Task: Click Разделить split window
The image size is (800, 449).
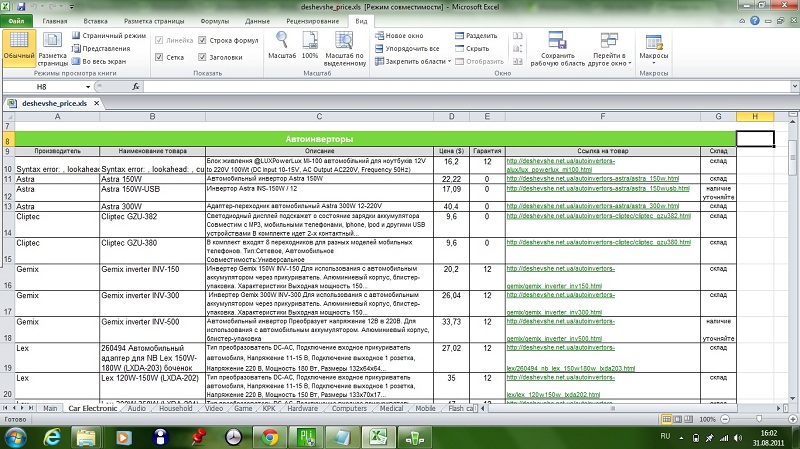Action: [x=476, y=36]
